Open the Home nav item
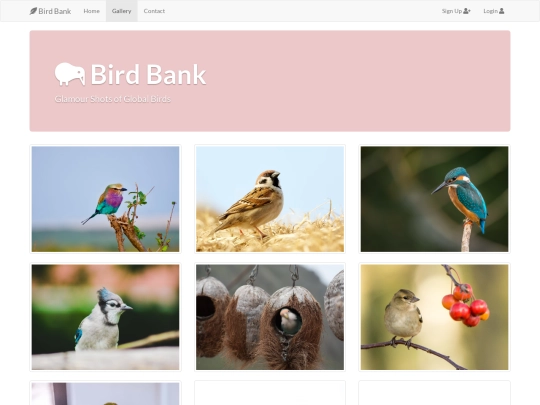The image size is (540, 405). [91, 11]
